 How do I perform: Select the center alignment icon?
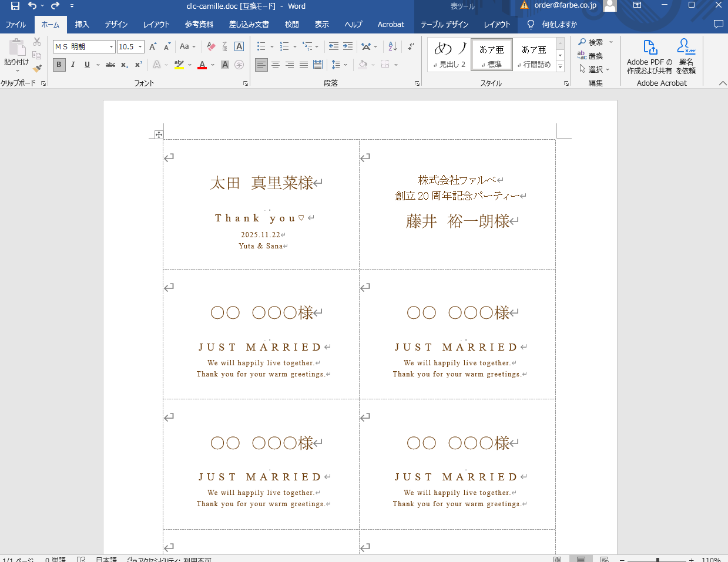coord(275,65)
